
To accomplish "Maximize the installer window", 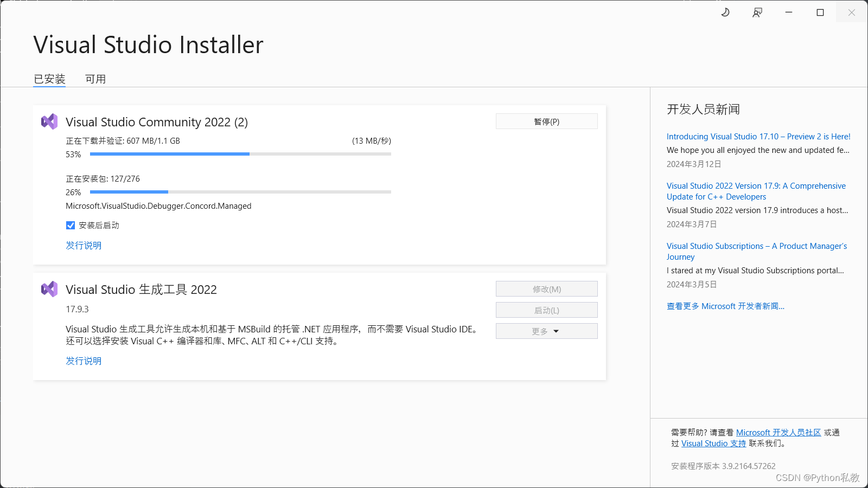I will 820,12.
